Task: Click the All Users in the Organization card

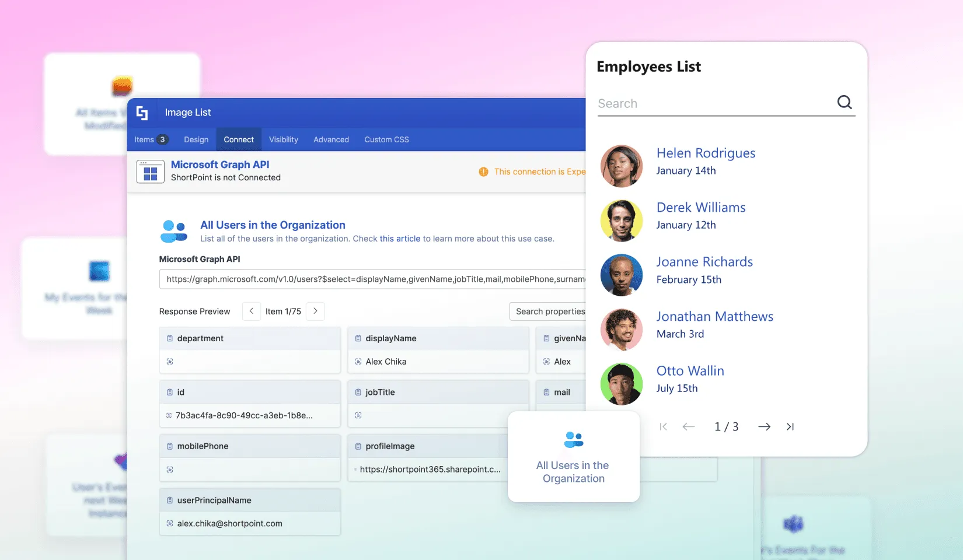Action: 574,457
